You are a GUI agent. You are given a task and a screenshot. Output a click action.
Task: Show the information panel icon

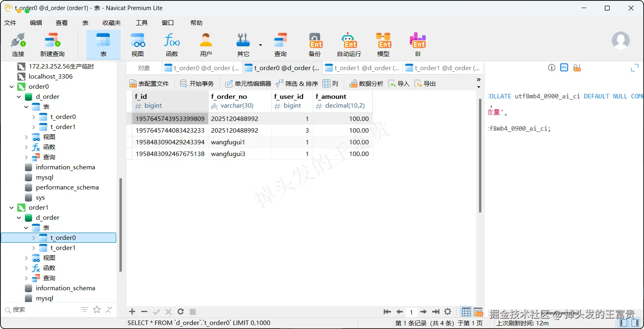pos(552,68)
